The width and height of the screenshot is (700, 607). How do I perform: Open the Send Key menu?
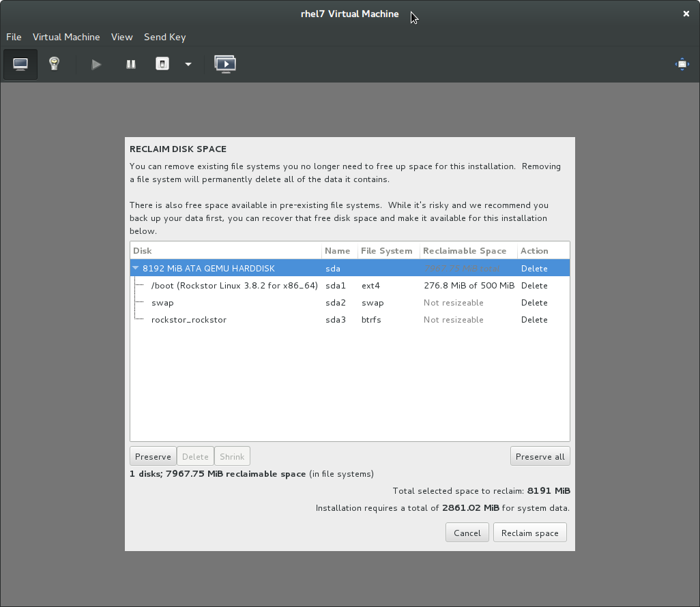click(164, 37)
